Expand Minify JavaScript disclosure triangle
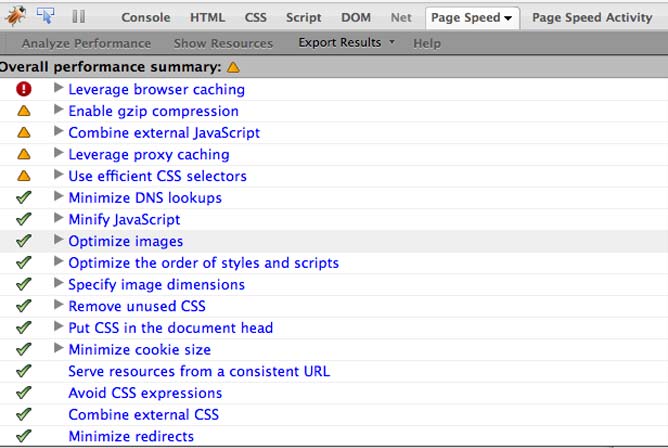 point(58,218)
